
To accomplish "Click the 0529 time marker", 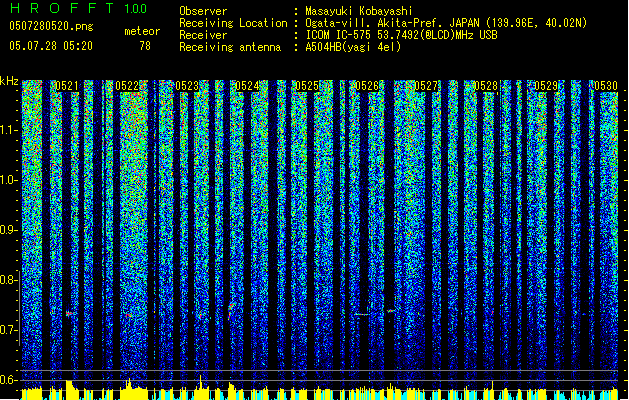I will tap(546, 86).
